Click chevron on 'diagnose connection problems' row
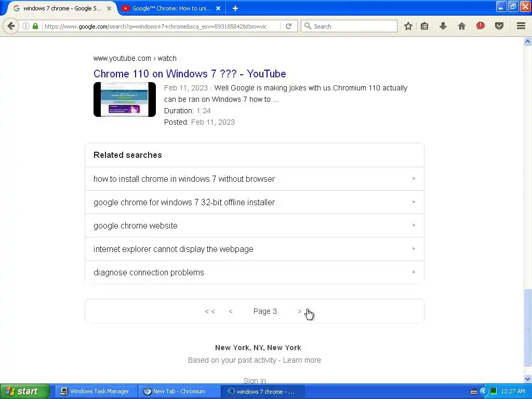The height and width of the screenshot is (399, 532). [x=414, y=272]
